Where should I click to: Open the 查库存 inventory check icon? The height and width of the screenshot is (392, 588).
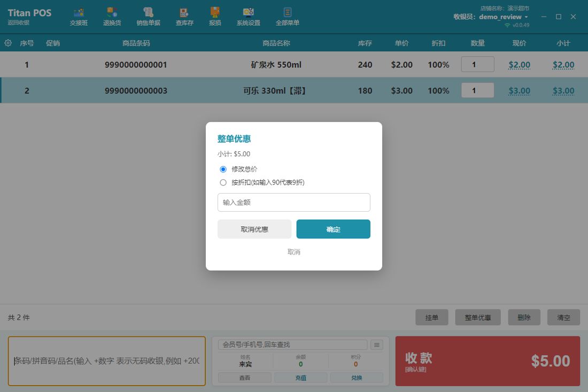[x=184, y=17]
